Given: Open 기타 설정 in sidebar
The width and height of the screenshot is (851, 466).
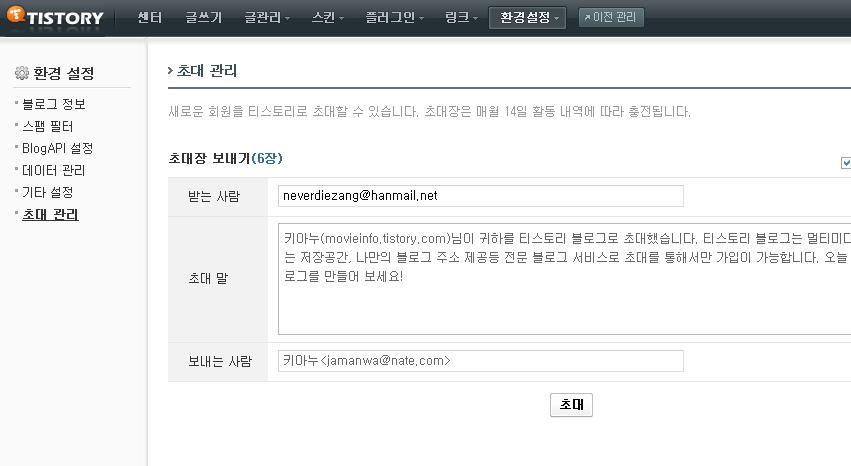Looking at the screenshot, I should pos(48,192).
